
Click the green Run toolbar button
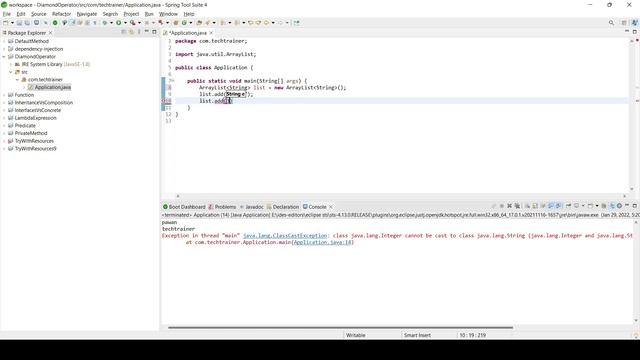click(118, 23)
